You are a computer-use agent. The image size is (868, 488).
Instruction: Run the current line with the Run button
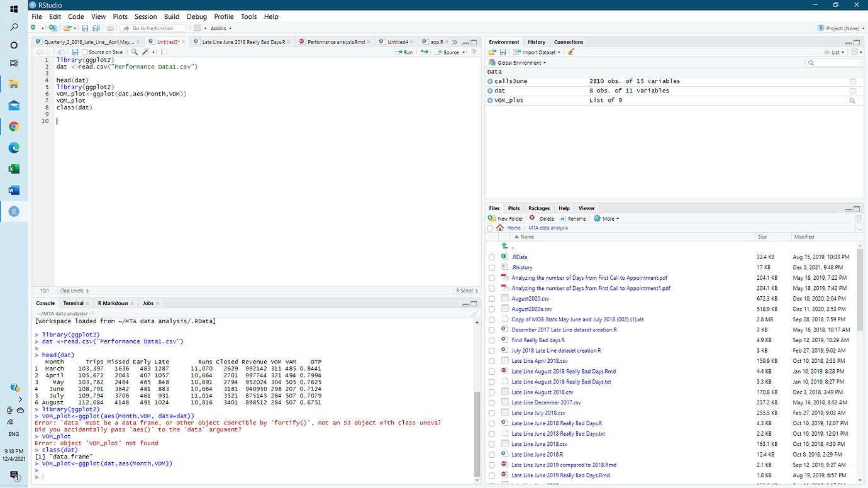[402, 52]
